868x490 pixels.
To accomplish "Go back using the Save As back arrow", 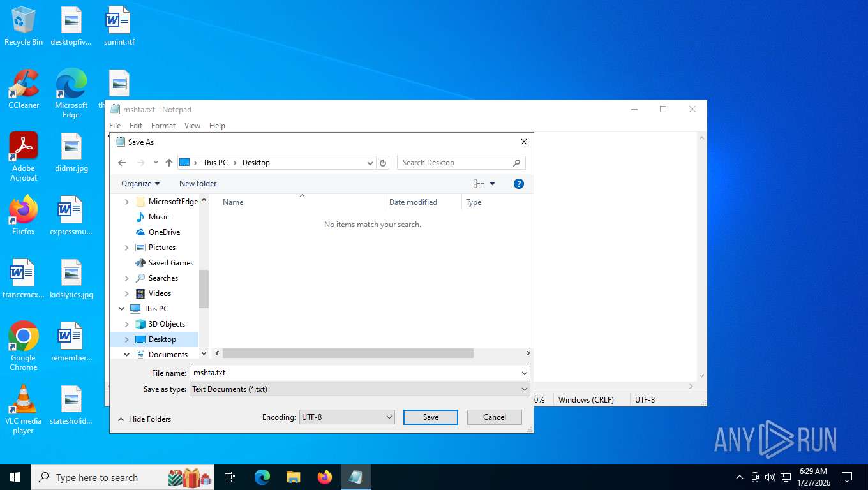I will click(x=122, y=163).
